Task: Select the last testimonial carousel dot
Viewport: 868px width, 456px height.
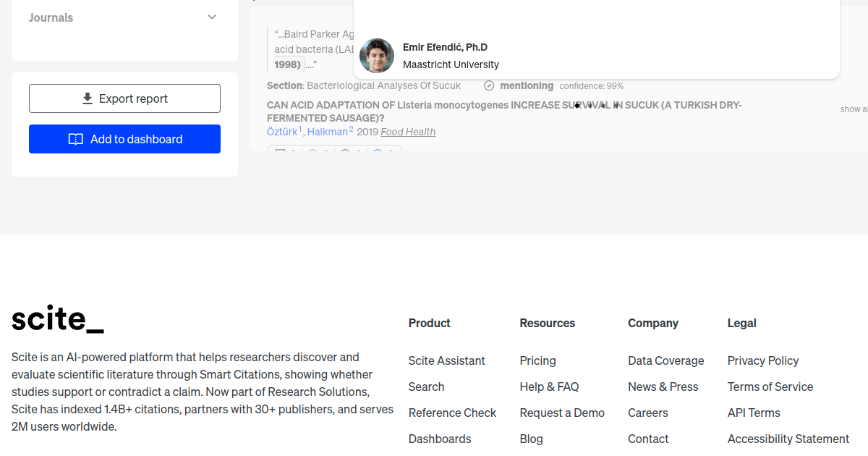Action: click(x=616, y=106)
